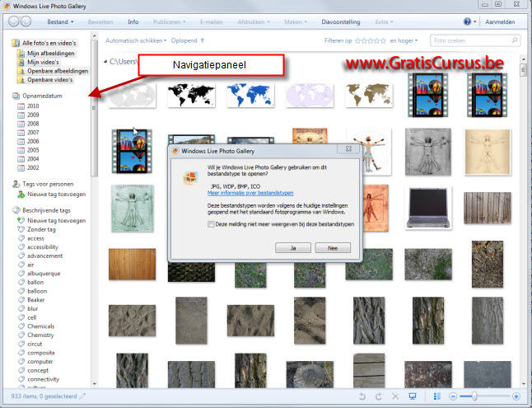
Task: Toggle sort direction arrow next to Oplopend
Action: (x=203, y=40)
